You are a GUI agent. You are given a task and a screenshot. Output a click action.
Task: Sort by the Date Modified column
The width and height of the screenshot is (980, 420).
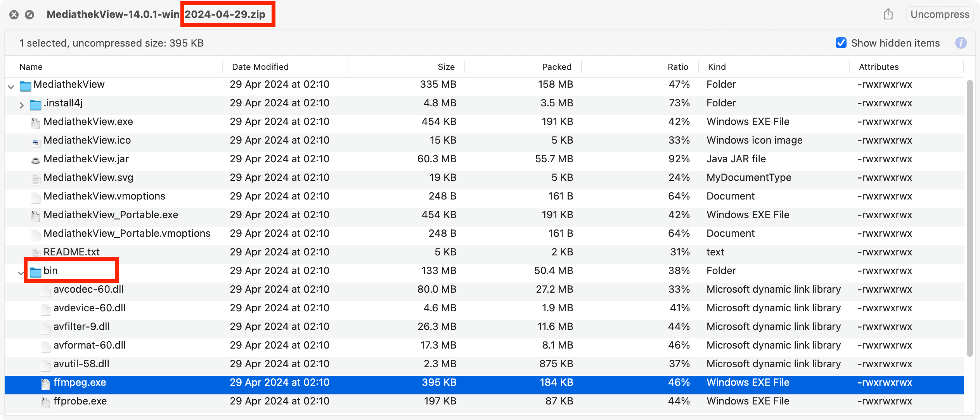(x=260, y=67)
